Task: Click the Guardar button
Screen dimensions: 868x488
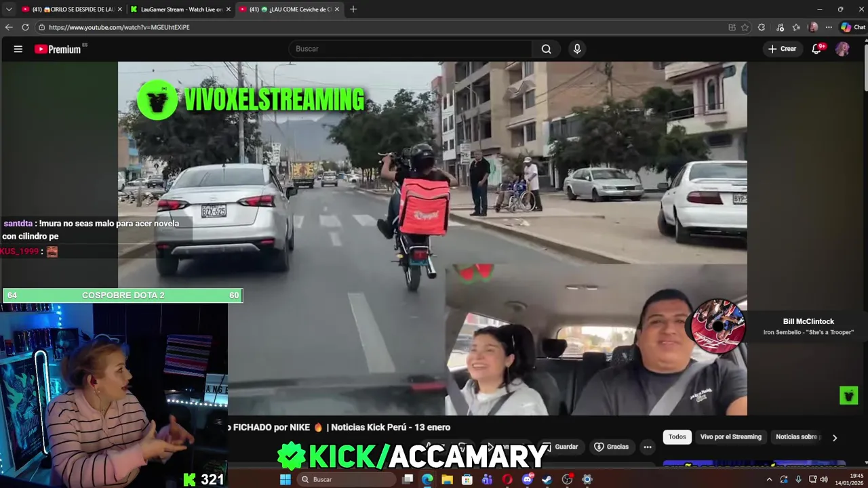Action: pos(560,447)
